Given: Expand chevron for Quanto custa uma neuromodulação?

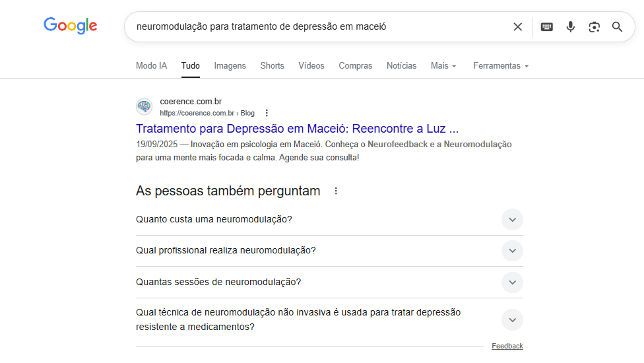Looking at the screenshot, I should coord(512,220).
